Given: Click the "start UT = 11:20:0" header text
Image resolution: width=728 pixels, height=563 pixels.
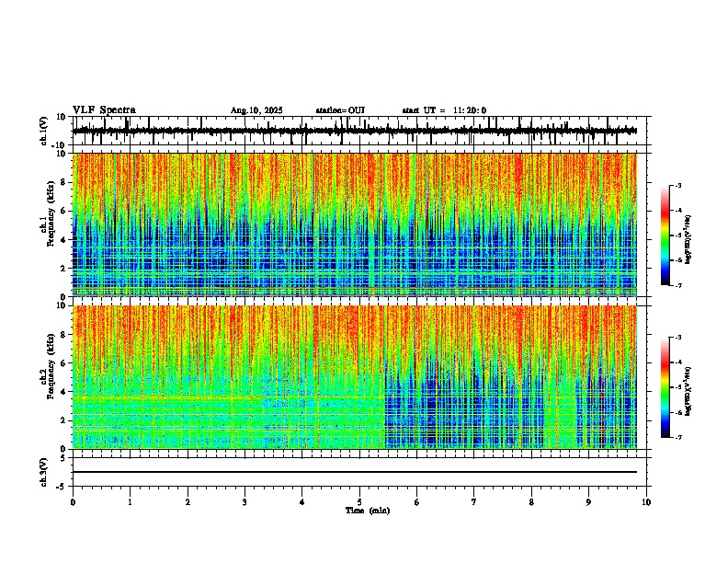Looking at the screenshot, I should click(x=444, y=110).
